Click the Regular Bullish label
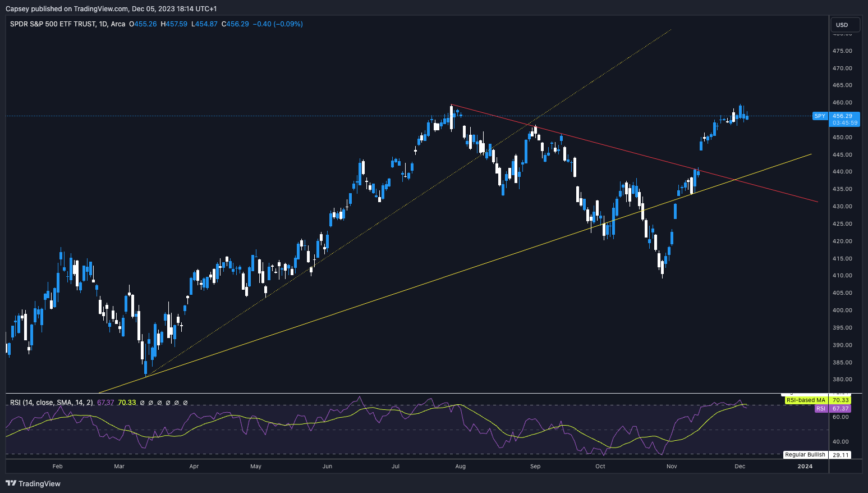 805,455
